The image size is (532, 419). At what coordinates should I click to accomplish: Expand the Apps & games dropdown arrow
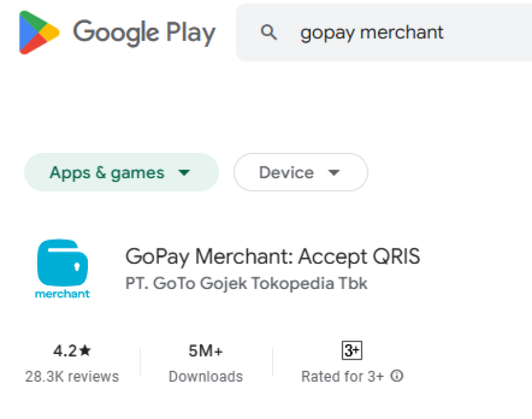tap(184, 173)
